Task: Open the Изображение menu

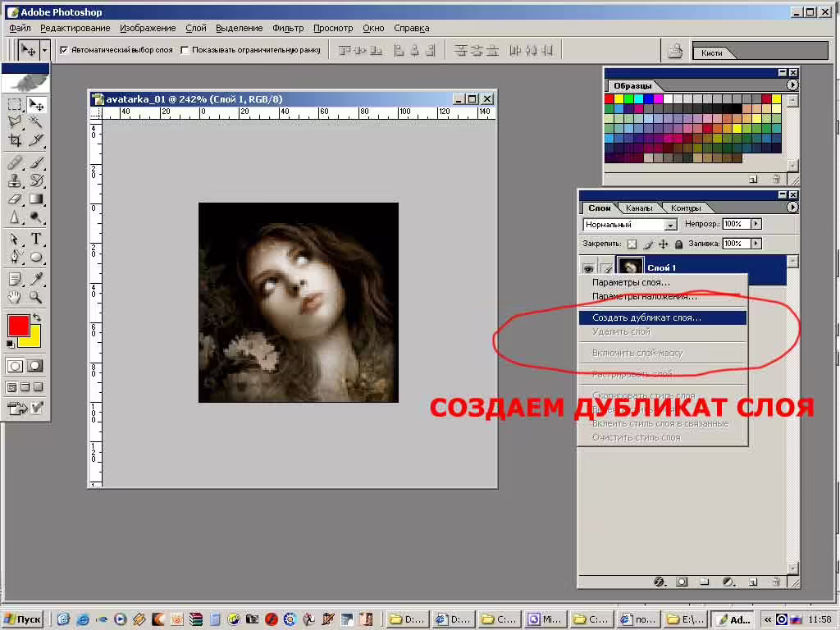Action: [148, 28]
